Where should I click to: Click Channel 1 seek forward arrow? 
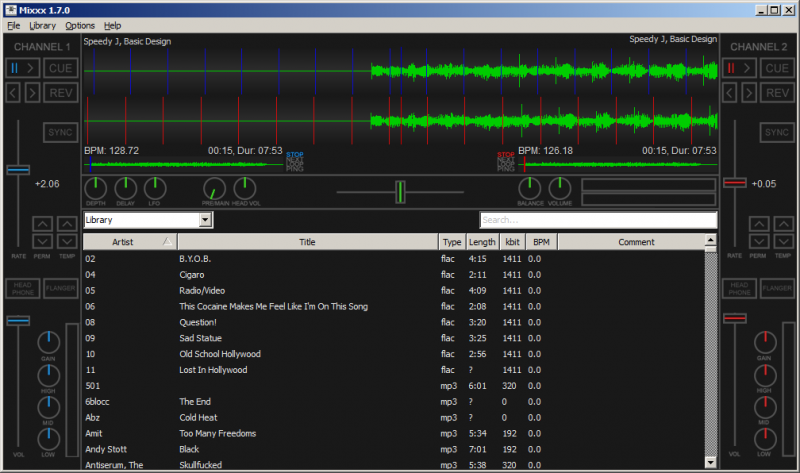coord(32,93)
